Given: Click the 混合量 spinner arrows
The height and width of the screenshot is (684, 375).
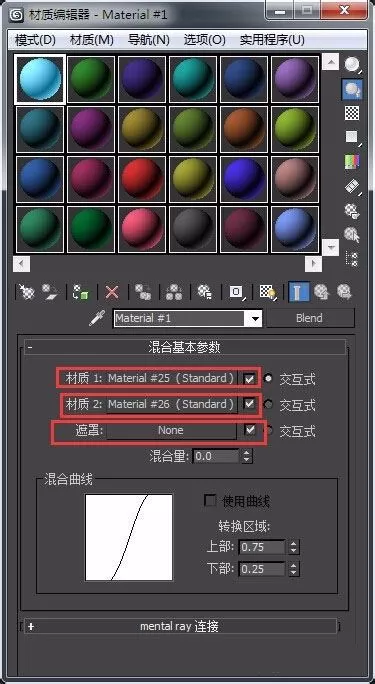Looking at the screenshot, I should (247, 457).
